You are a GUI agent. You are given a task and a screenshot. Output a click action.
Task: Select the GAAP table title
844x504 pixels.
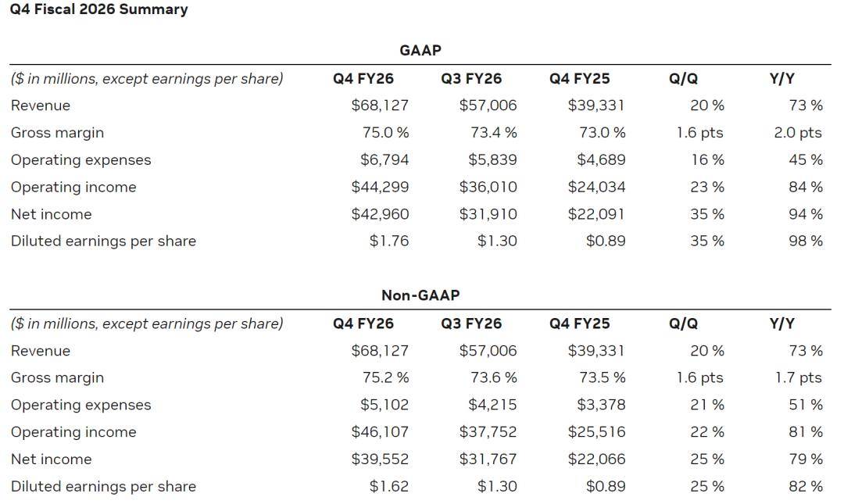(420, 50)
